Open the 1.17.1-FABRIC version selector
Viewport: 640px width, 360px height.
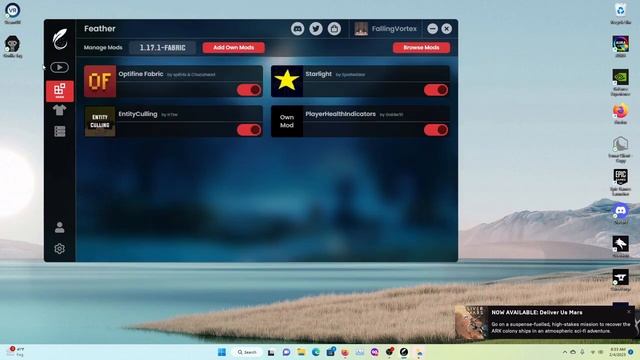point(162,48)
